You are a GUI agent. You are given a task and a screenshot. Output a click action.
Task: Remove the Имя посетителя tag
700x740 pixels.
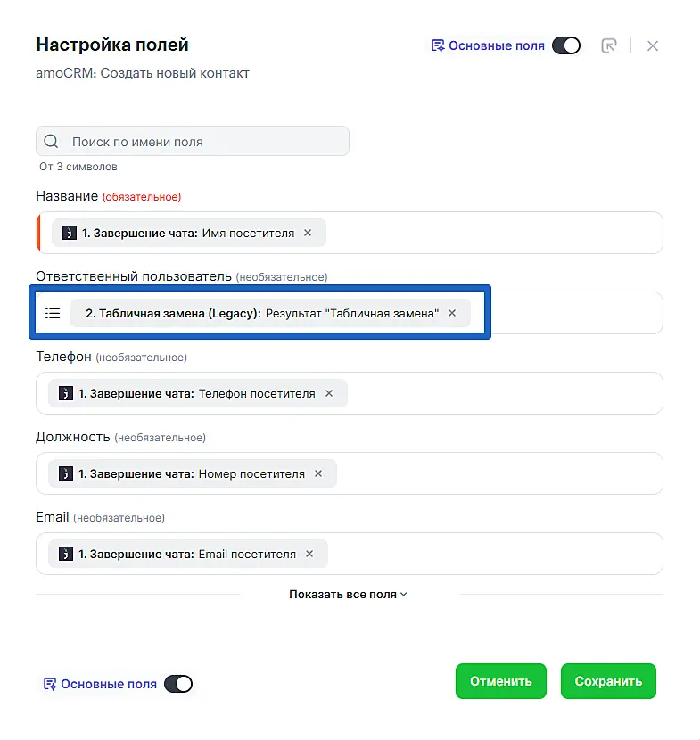point(308,233)
